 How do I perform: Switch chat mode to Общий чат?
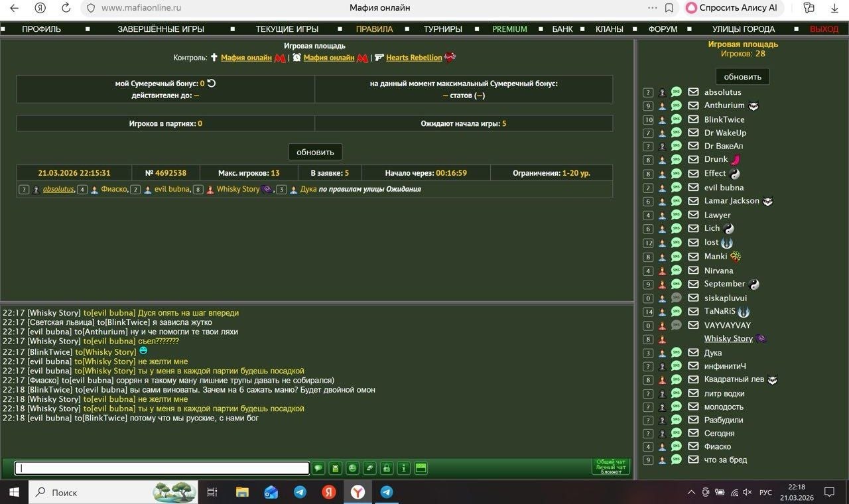click(x=611, y=462)
